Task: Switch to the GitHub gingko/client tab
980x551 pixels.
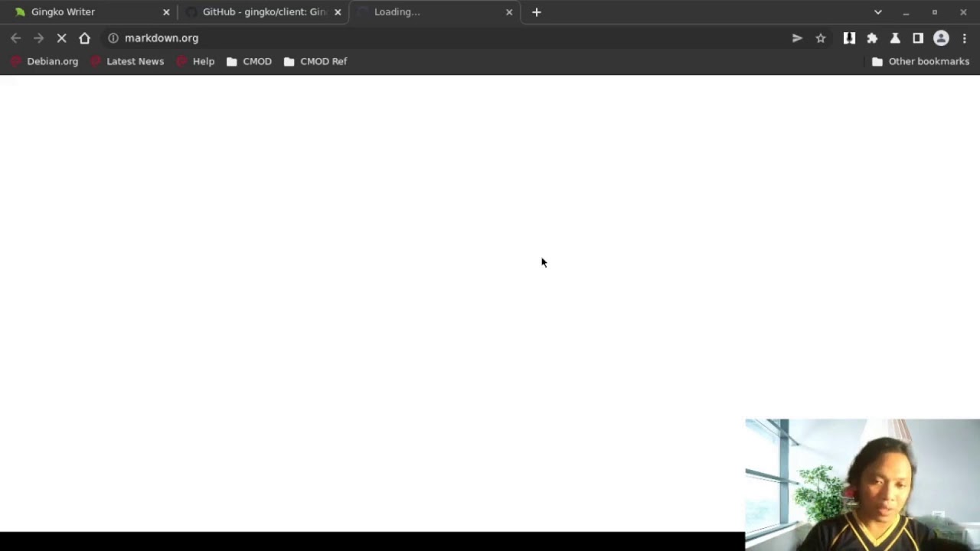Action: click(263, 12)
